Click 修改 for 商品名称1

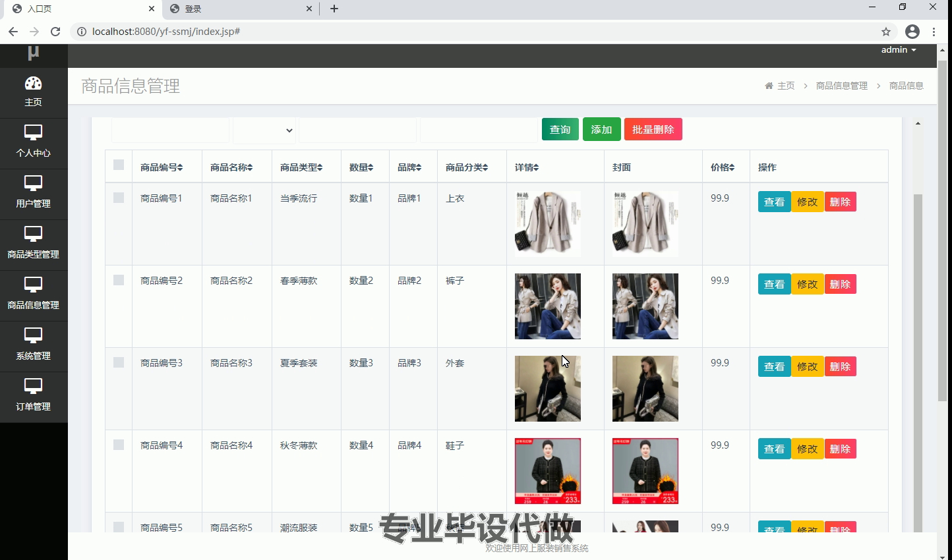(x=808, y=202)
